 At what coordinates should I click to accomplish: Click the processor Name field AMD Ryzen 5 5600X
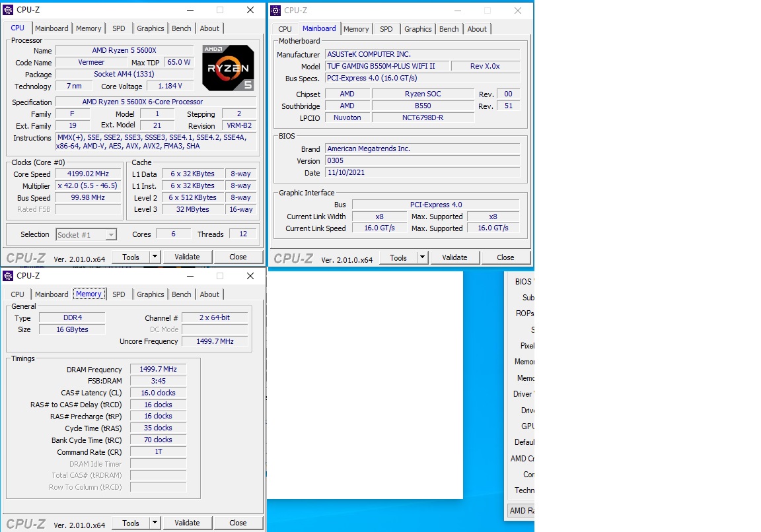(x=124, y=50)
